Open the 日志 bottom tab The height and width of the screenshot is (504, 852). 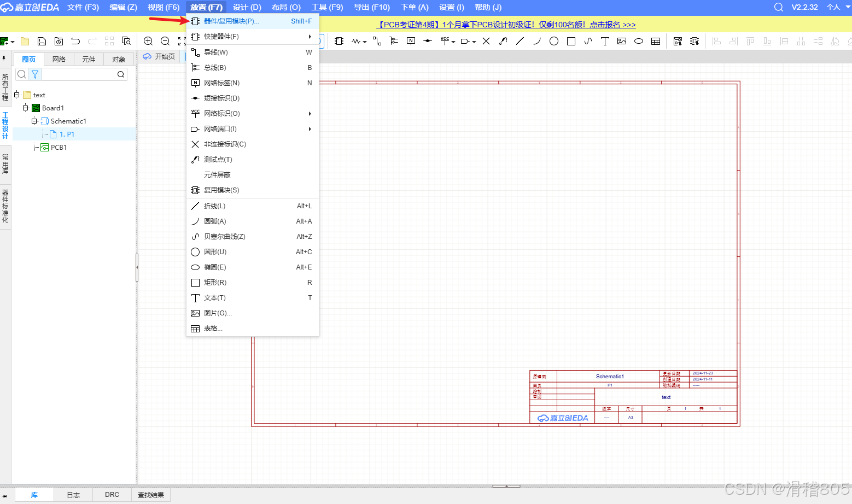tap(73, 495)
